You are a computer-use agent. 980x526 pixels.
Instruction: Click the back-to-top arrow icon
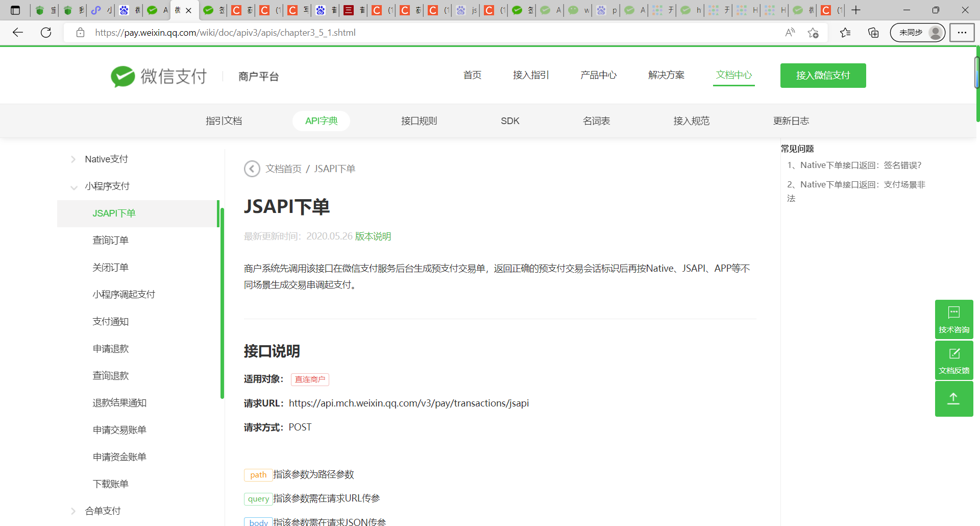(x=953, y=398)
